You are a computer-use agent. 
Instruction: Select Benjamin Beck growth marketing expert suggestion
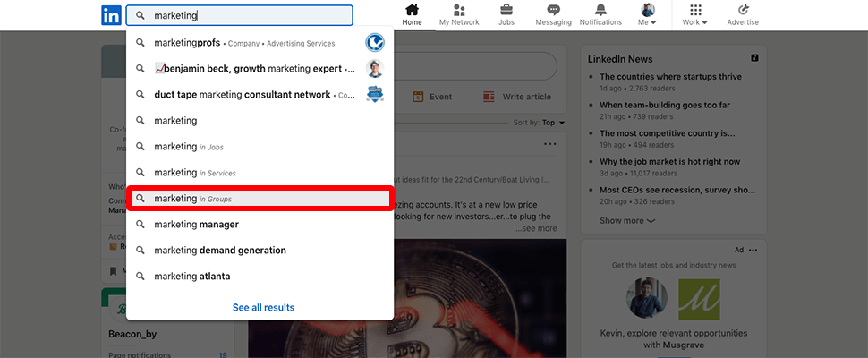tap(260, 69)
